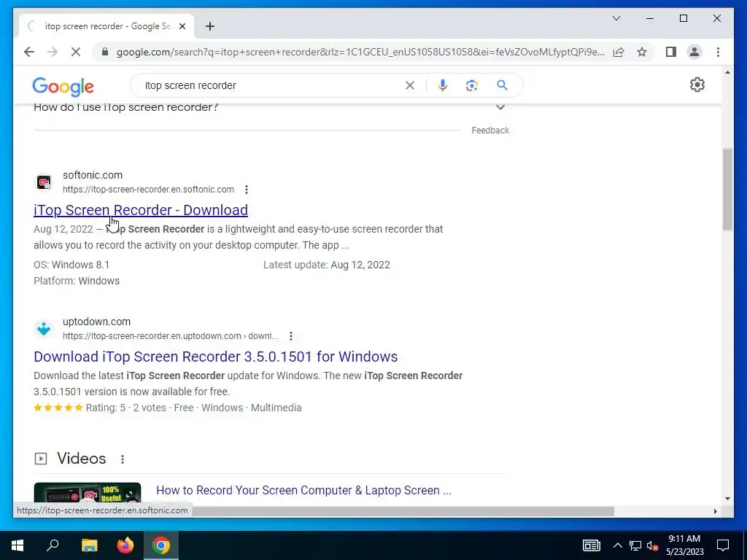The image size is (747, 560).
Task: Open the notification center icon
Action: coord(723,545)
